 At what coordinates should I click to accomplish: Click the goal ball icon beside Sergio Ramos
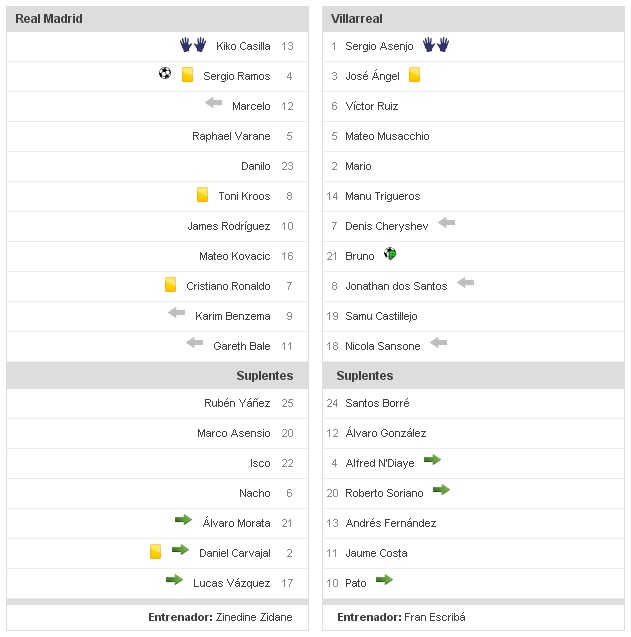(165, 74)
